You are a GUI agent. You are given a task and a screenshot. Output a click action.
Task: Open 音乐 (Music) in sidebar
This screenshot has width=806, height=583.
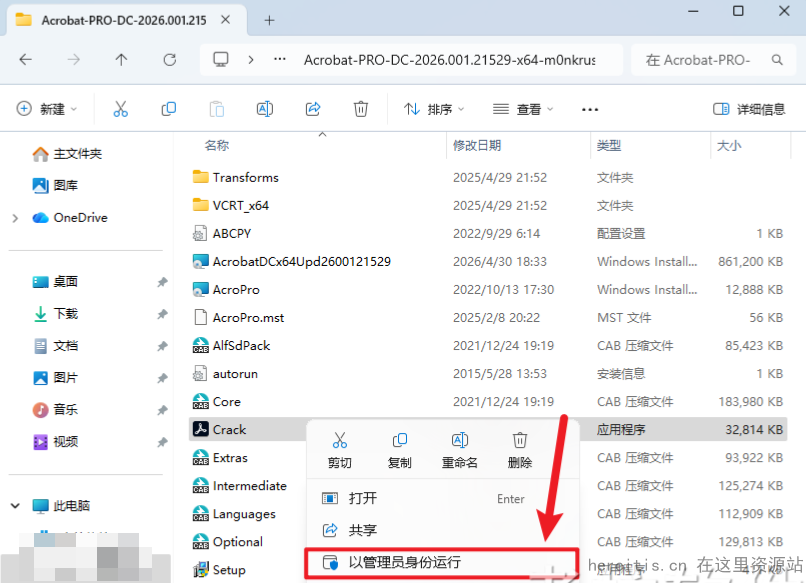click(54, 410)
